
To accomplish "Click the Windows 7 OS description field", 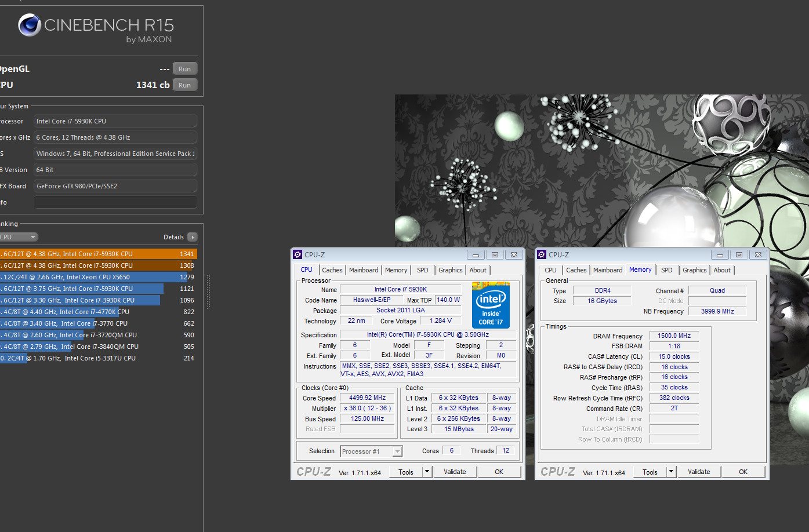I will click(115, 154).
